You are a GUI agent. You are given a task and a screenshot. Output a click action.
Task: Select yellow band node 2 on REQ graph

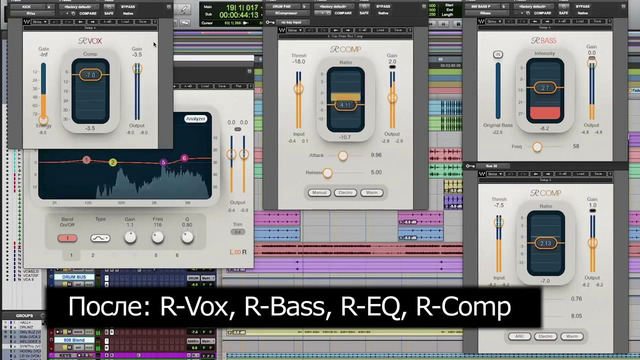pos(113,162)
